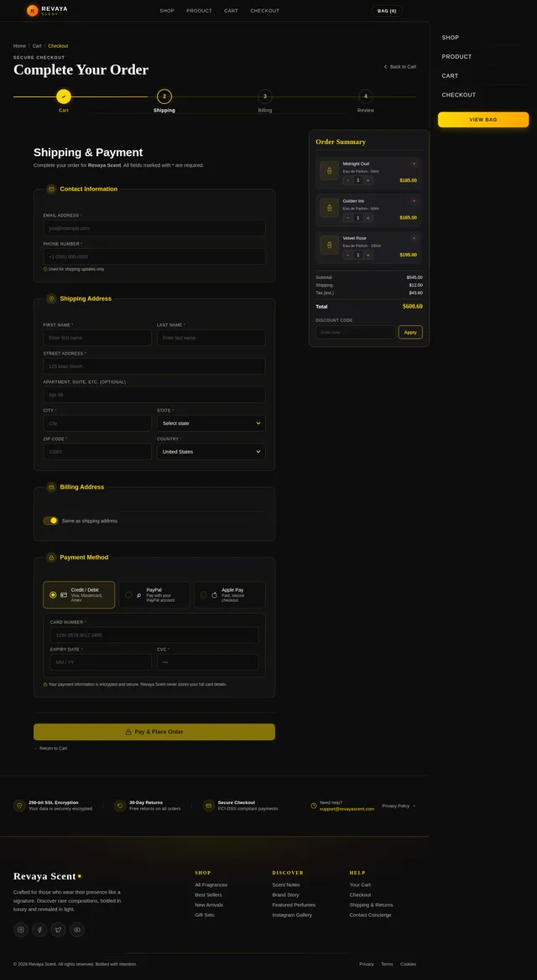
Task: Open Product in the top navigation
Action: [199, 11]
